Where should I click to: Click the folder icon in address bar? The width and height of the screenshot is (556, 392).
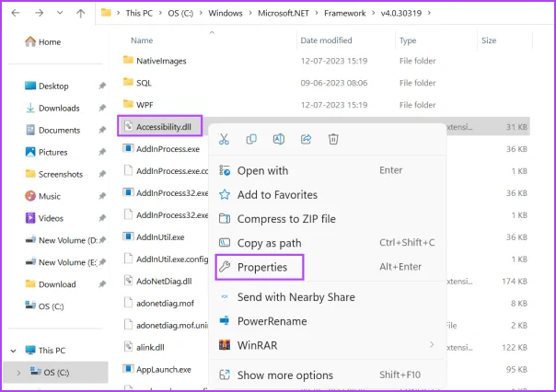(106, 13)
